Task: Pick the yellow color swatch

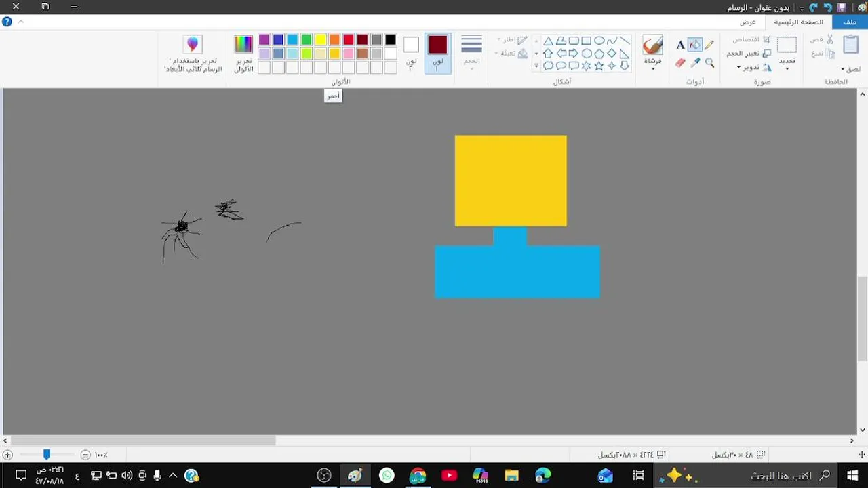Action: pyautogui.click(x=320, y=40)
